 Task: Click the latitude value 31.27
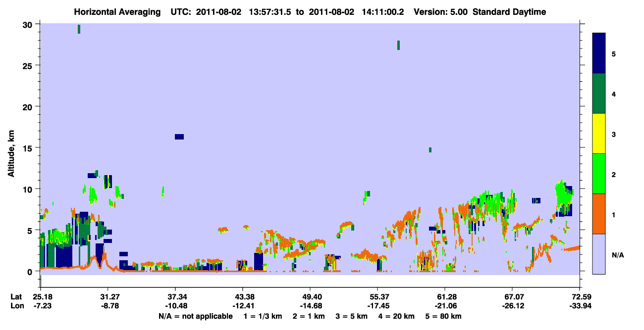pos(108,297)
